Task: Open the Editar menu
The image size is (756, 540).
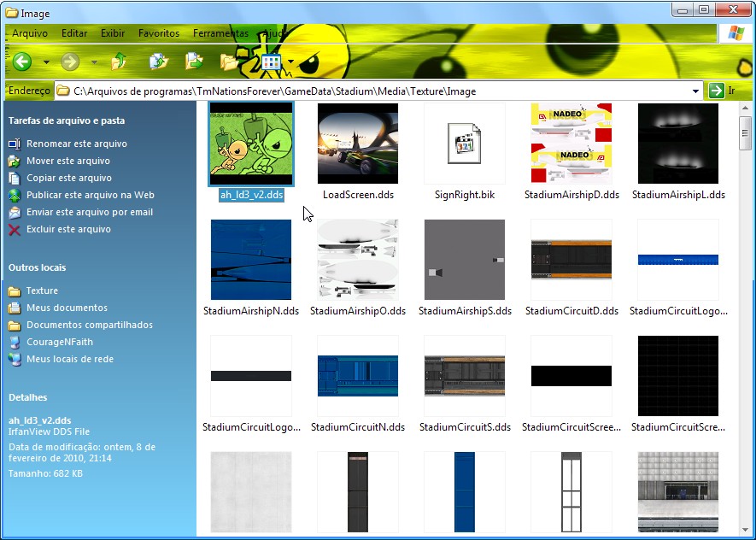Action: click(74, 33)
